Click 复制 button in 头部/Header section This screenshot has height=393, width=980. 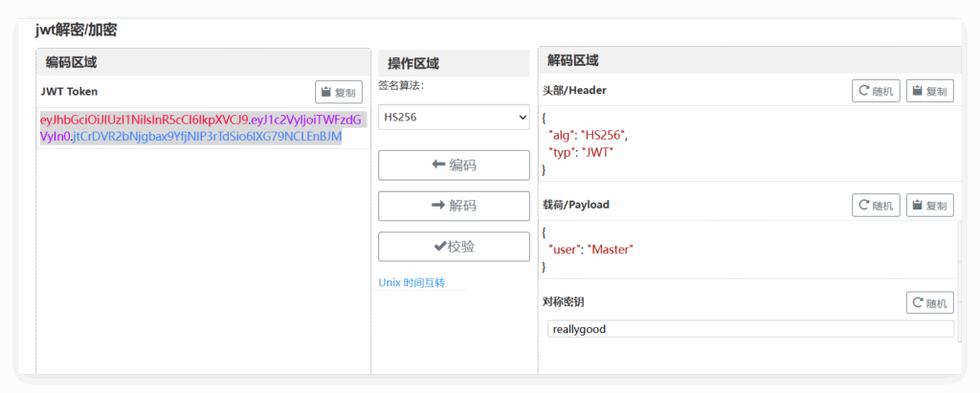pos(929,92)
